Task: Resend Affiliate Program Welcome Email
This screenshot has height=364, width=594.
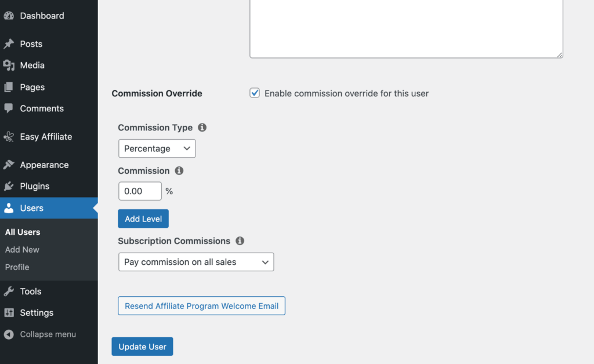Action: [x=201, y=305]
